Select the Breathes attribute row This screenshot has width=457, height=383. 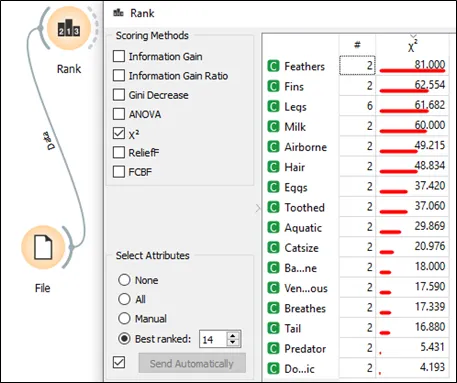(x=356, y=308)
